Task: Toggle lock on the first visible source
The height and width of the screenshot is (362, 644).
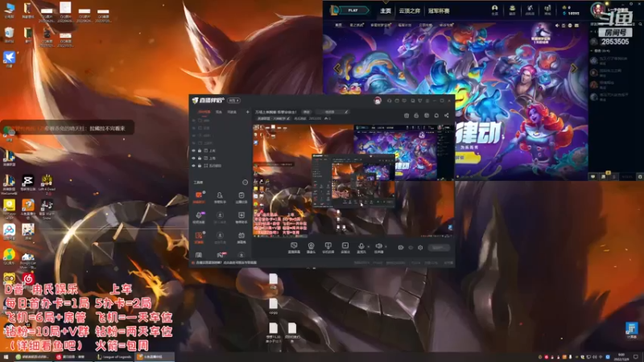Action: (x=200, y=150)
